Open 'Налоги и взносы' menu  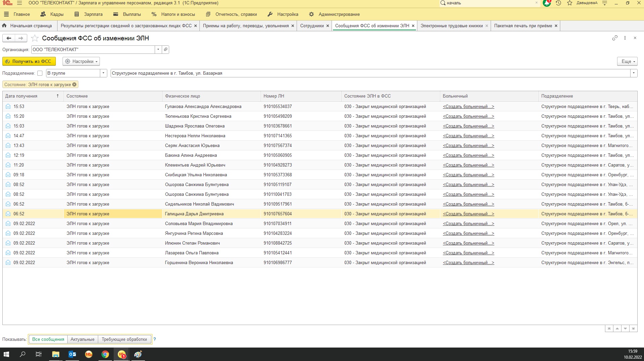pos(173,14)
